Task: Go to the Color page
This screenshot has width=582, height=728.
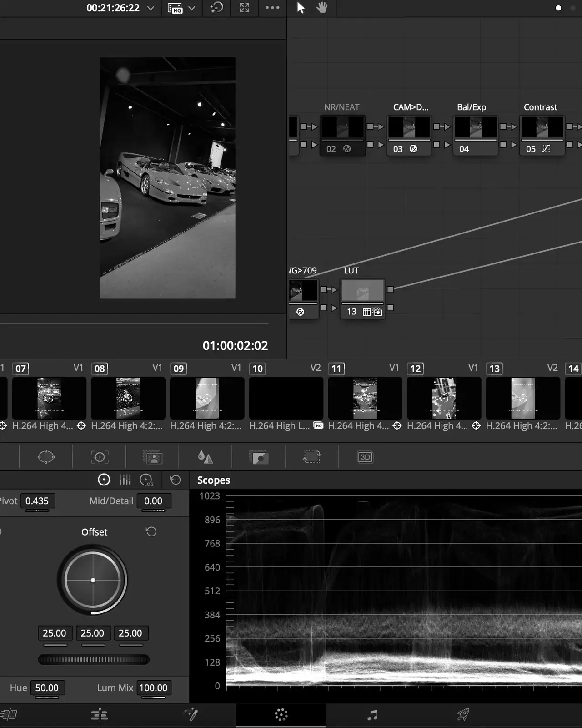Action: coord(281,715)
